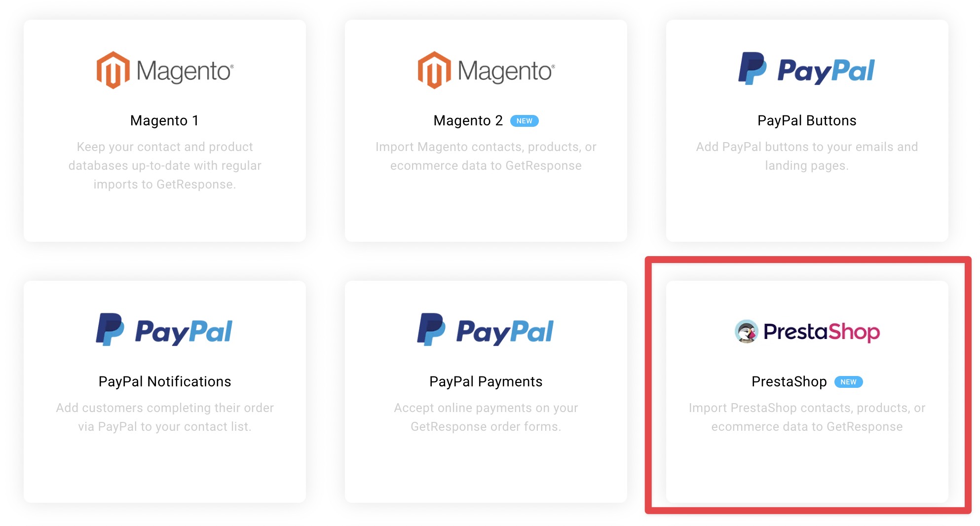Open the Magento 2 integration title

point(468,120)
